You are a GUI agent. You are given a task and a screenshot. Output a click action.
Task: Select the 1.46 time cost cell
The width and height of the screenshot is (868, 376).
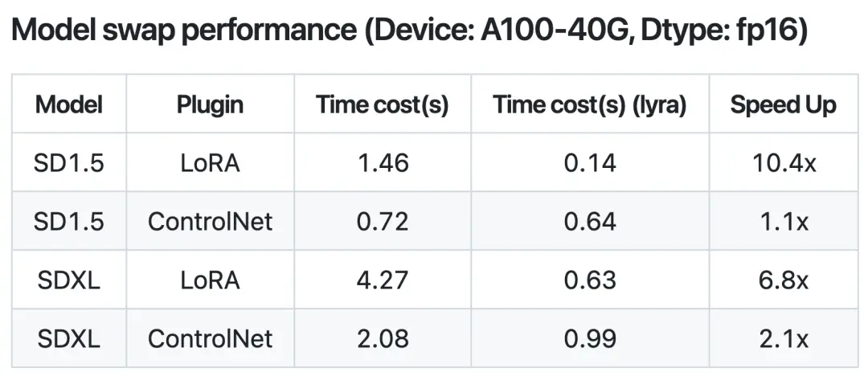382,163
